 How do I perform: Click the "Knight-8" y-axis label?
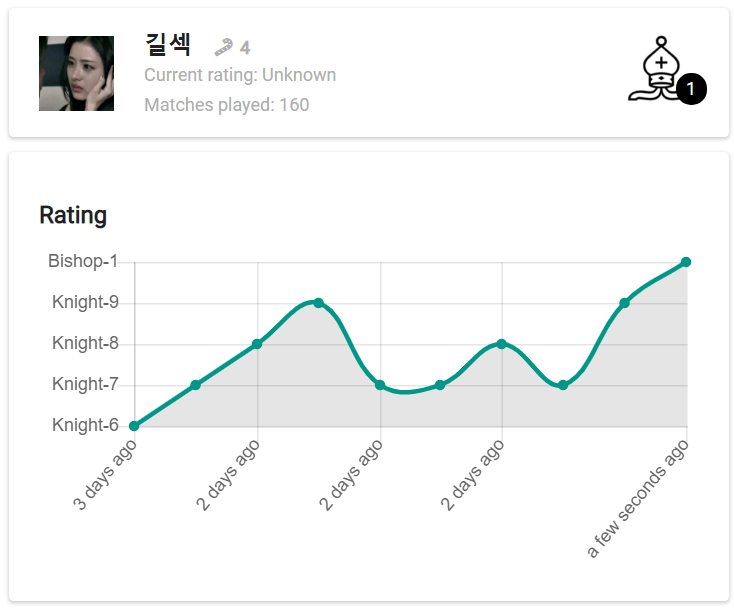[x=85, y=343]
